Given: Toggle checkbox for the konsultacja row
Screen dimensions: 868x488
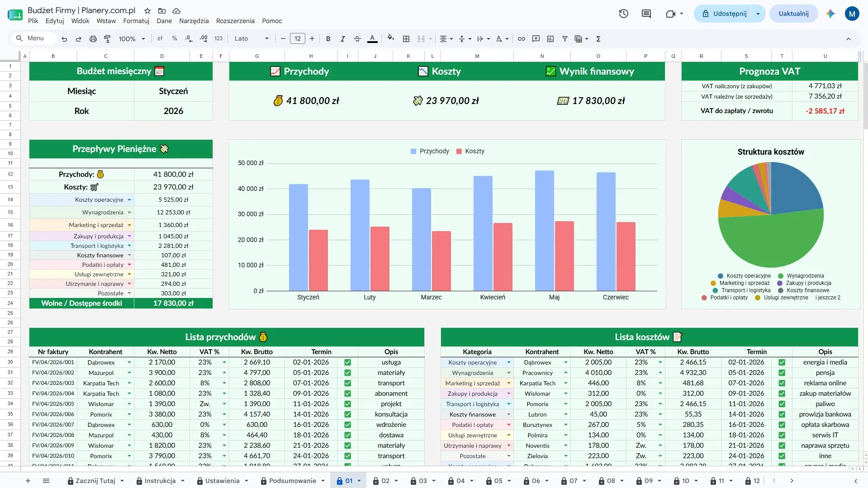Looking at the screenshot, I should coord(348,414).
